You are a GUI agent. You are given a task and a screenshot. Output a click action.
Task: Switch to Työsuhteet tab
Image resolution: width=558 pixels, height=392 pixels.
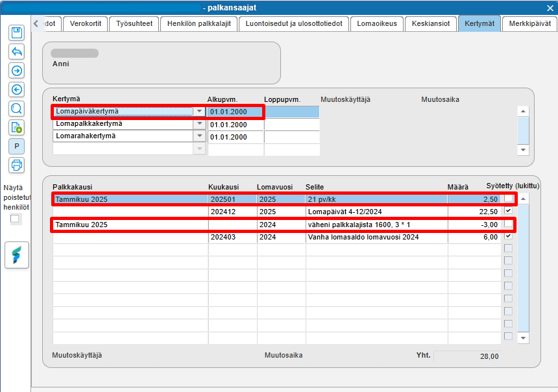[134, 24]
